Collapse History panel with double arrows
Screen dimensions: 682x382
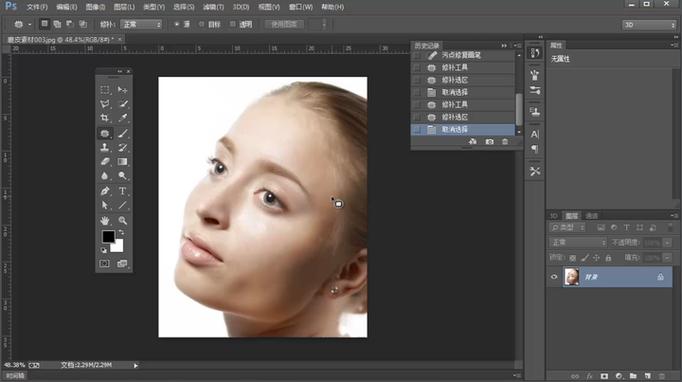504,45
